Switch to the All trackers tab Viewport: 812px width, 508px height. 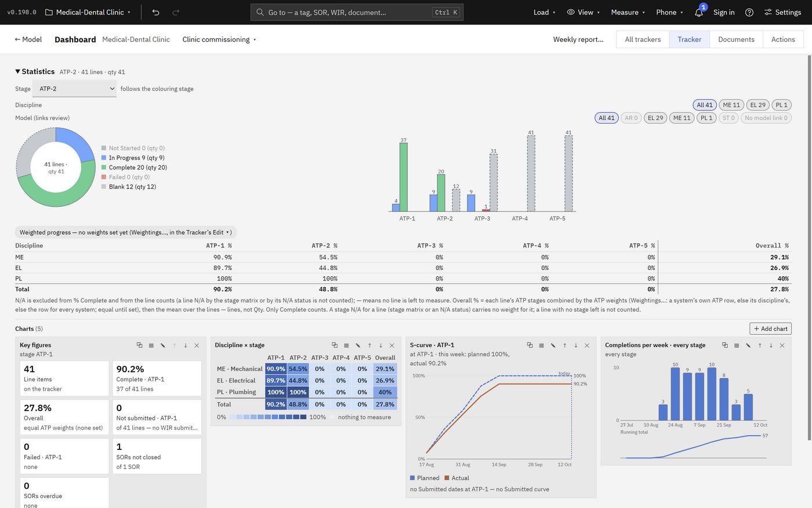(x=643, y=39)
